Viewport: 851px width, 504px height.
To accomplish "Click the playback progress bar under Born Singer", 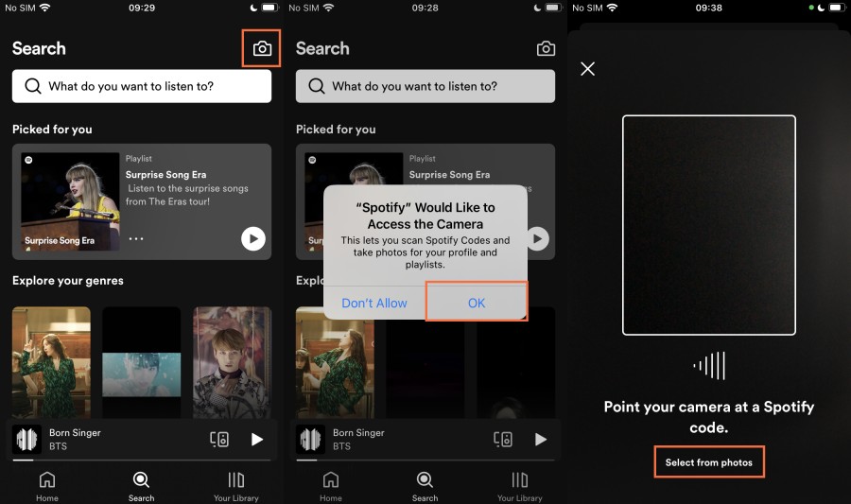I will click(142, 461).
